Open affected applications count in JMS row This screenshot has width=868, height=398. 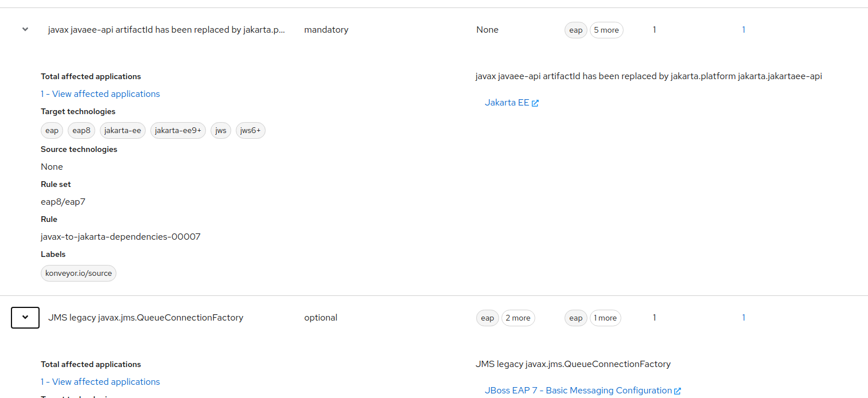click(744, 318)
